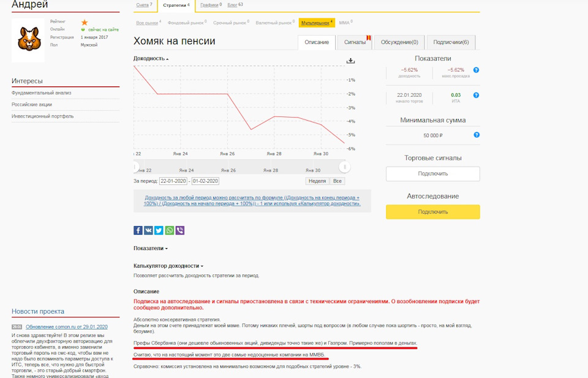Select the Стратегии tab
The image size is (588, 378).
tap(176, 6)
